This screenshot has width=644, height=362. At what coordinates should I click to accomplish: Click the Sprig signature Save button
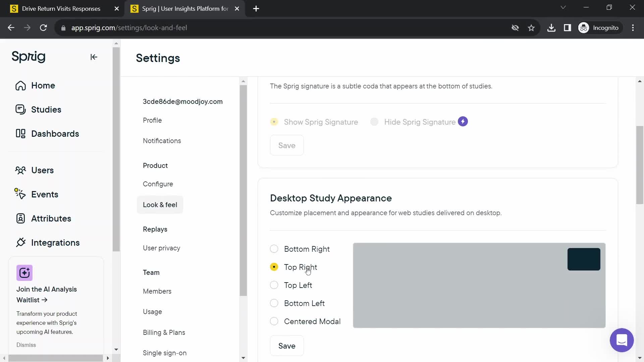point(287,145)
